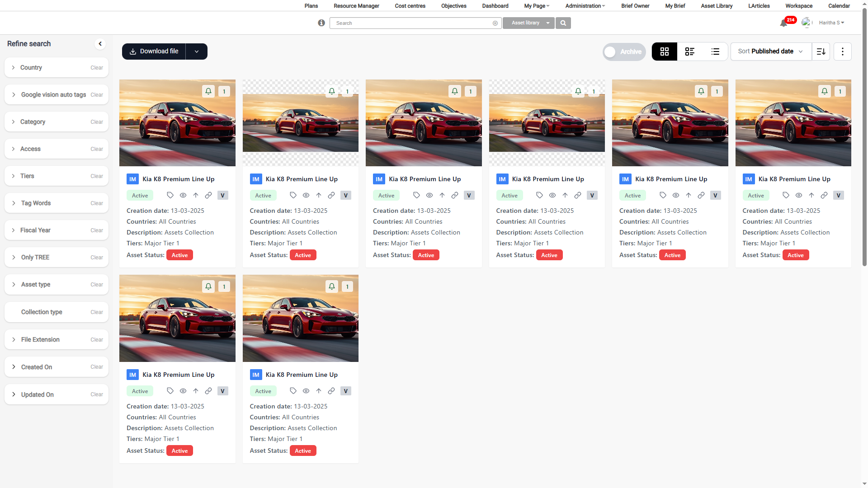
Task: Collapse the Refine search panel
Action: [x=100, y=44]
